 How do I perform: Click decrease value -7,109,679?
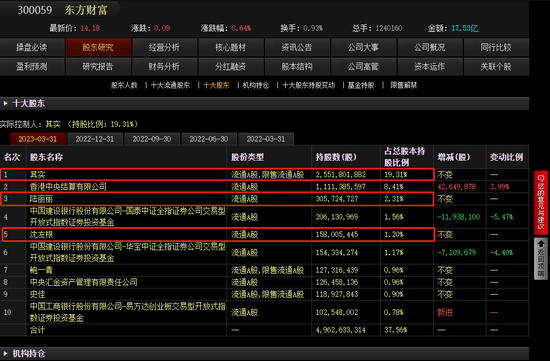[457, 253]
